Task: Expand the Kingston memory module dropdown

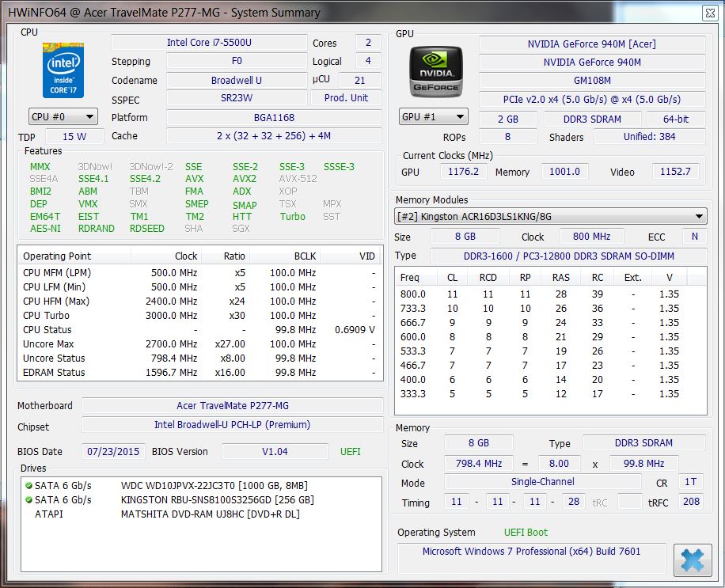Action: pyautogui.click(x=551, y=216)
